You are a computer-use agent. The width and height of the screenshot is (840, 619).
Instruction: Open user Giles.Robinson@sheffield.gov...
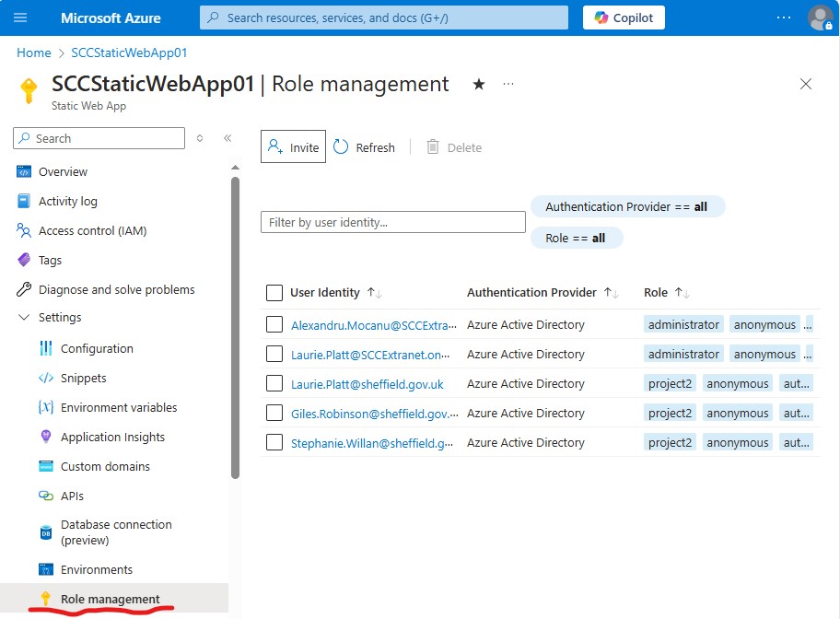375,414
